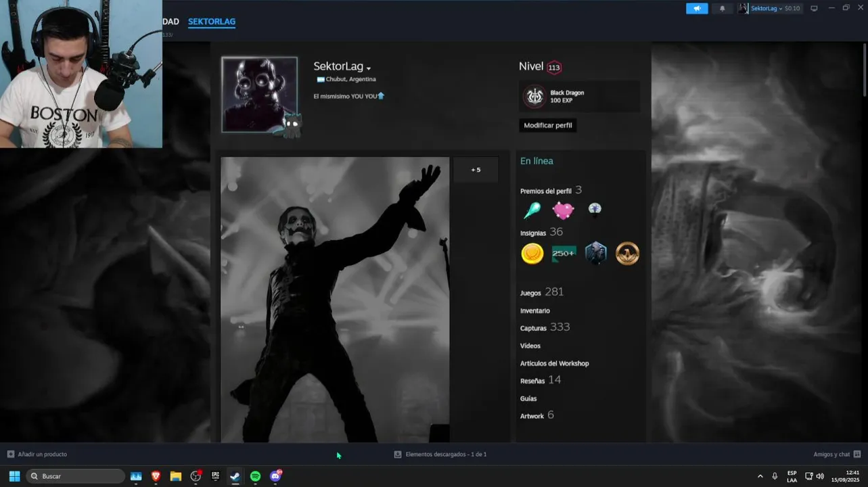Click Añadir un producto

pyautogui.click(x=43, y=455)
